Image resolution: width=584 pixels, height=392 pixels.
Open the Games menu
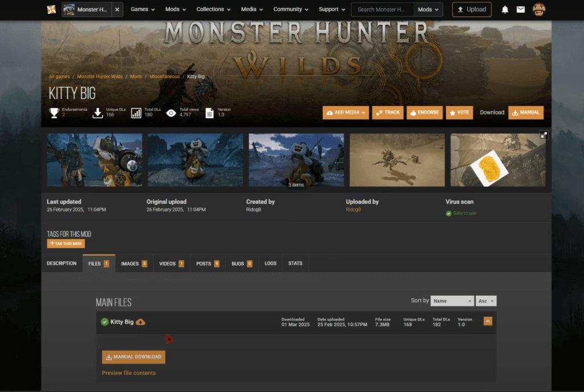[143, 9]
